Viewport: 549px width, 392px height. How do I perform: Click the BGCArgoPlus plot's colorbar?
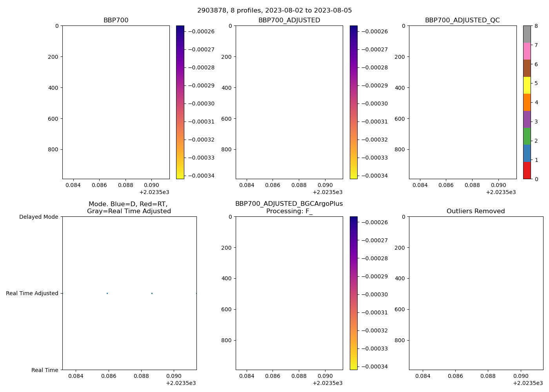point(353,293)
